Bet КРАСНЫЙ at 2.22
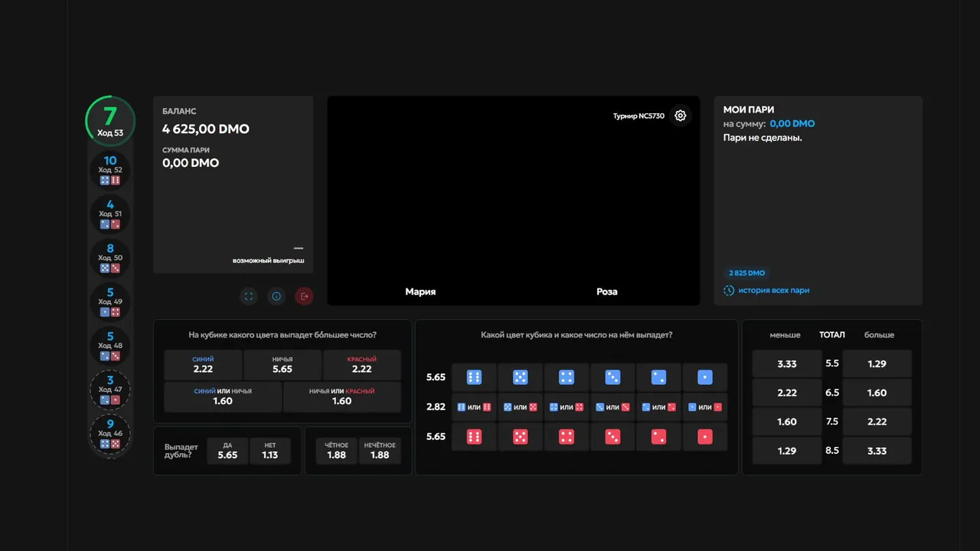Image resolution: width=980 pixels, height=551 pixels. coord(362,365)
